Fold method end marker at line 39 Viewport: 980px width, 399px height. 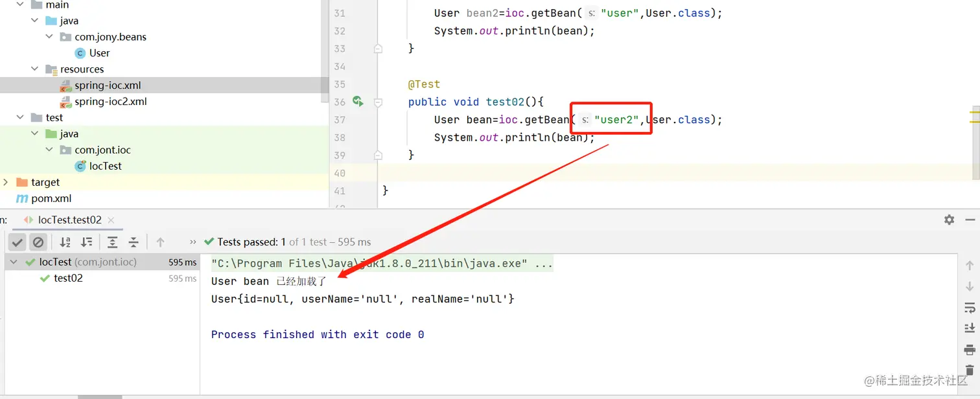[x=378, y=155]
